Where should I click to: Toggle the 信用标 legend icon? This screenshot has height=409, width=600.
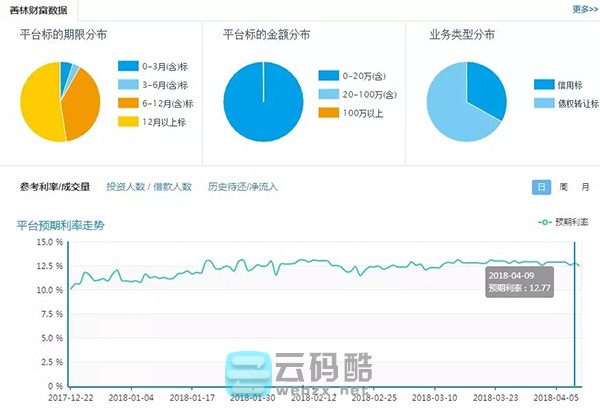[x=544, y=85]
